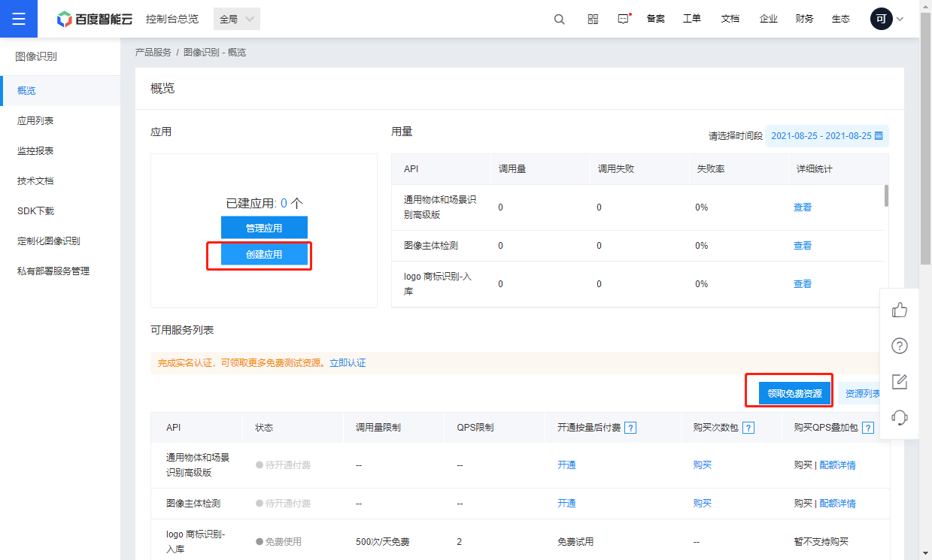Open help tooltip beside 购买QPS叠加包
This screenshot has height=560, width=932.
tap(868, 427)
